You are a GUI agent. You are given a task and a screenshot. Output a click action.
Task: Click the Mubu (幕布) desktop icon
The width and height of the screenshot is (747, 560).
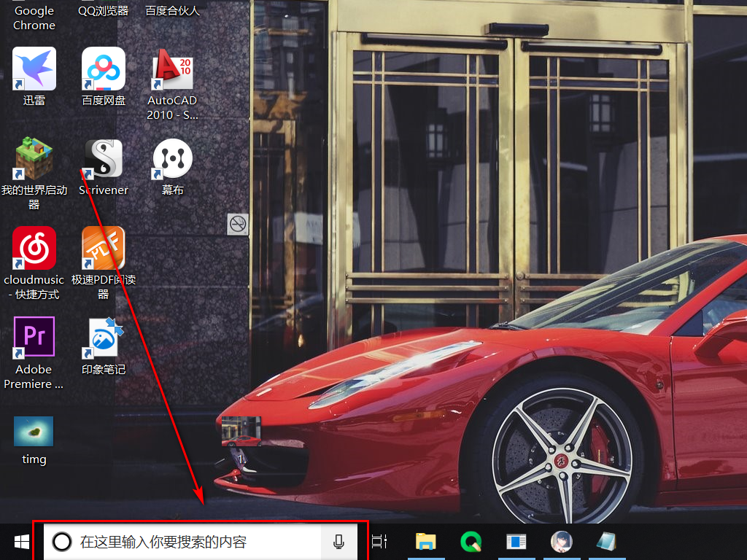[172, 158]
